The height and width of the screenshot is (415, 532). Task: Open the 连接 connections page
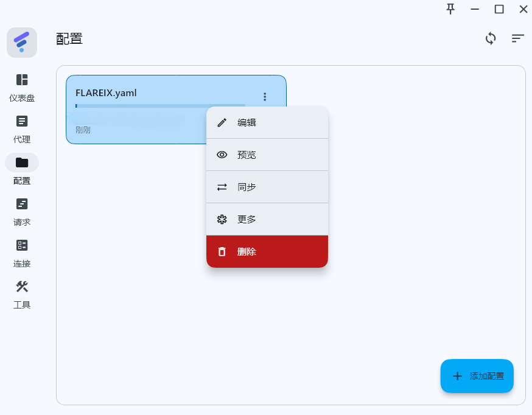[x=22, y=253]
